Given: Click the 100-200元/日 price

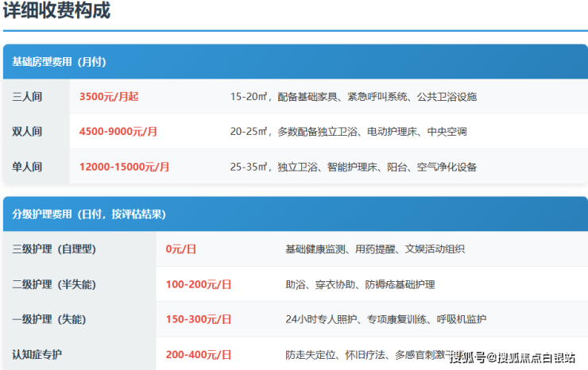Looking at the screenshot, I should pos(199,284).
